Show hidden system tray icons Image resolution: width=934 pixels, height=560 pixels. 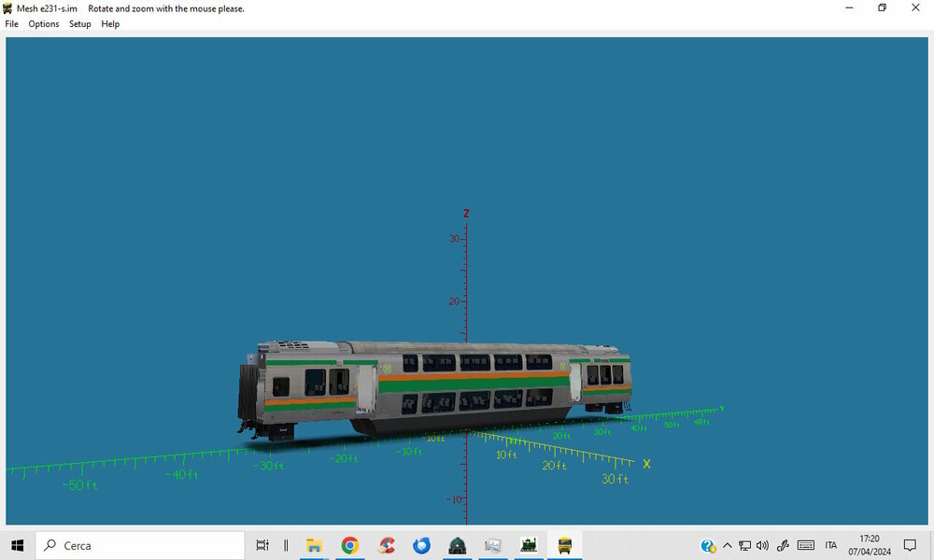pos(728,545)
